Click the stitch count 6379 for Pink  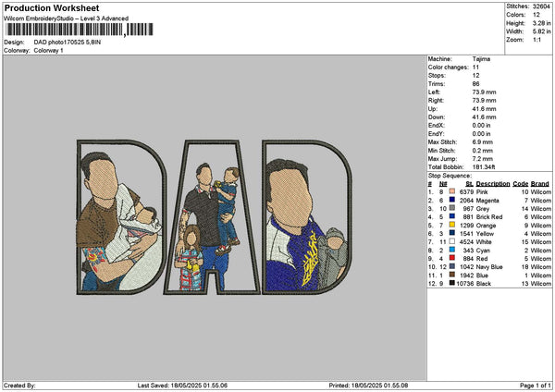(466, 191)
